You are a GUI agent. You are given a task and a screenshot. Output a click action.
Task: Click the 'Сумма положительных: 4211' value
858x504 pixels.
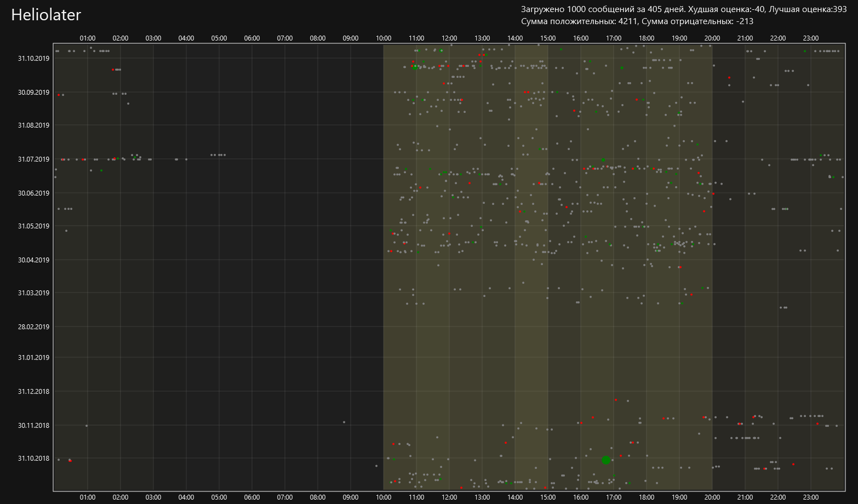pos(579,21)
